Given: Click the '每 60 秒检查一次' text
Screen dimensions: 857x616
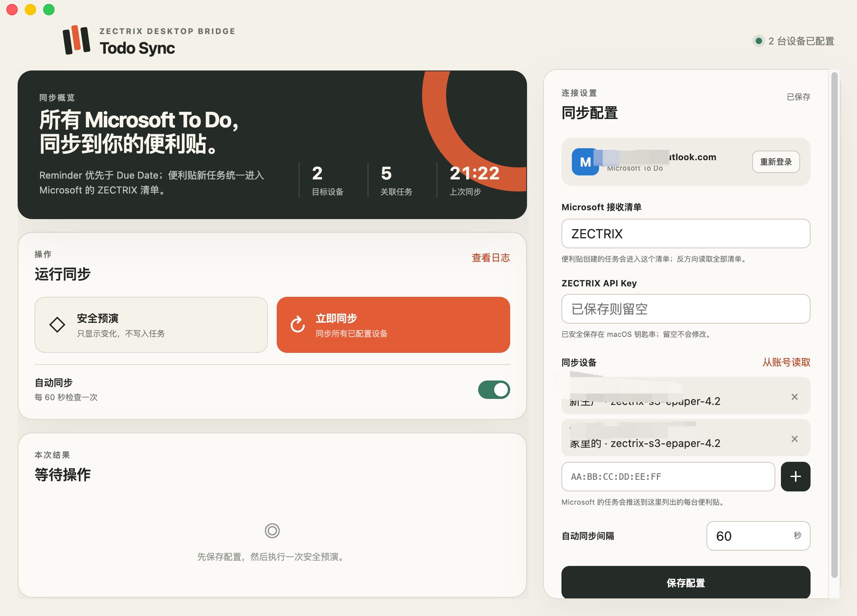Looking at the screenshot, I should (66, 397).
